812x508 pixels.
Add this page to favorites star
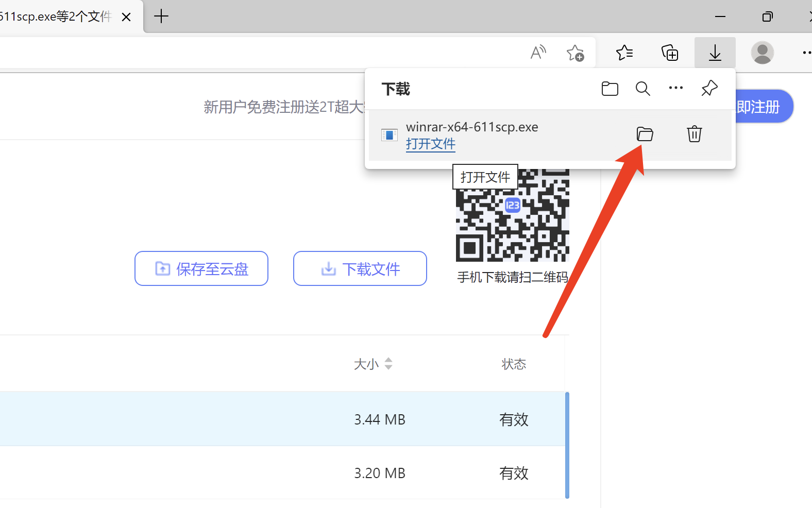(x=575, y=53)
